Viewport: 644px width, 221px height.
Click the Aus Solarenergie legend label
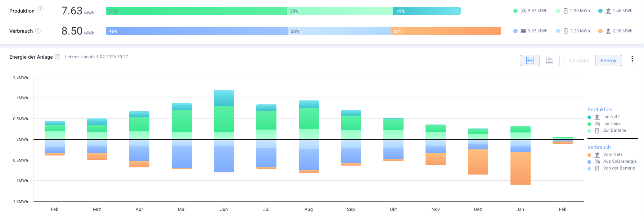(620, 161)
